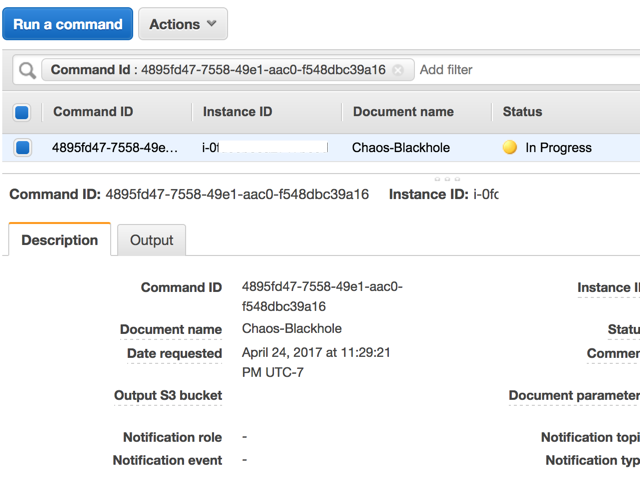The image size is (640, 480).
Task: Open the Actions dropdown menu
Action: tap(182, 24)
